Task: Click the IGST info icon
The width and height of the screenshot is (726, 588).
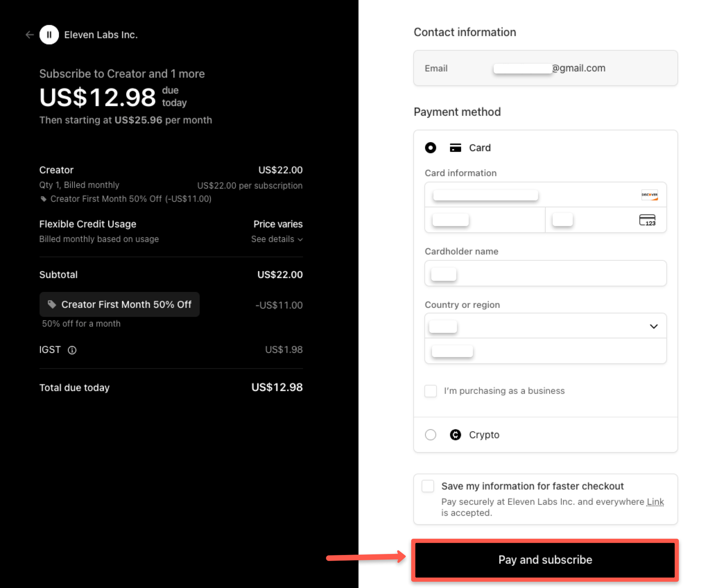Action: pyautogui.click(x=72, y=350)
